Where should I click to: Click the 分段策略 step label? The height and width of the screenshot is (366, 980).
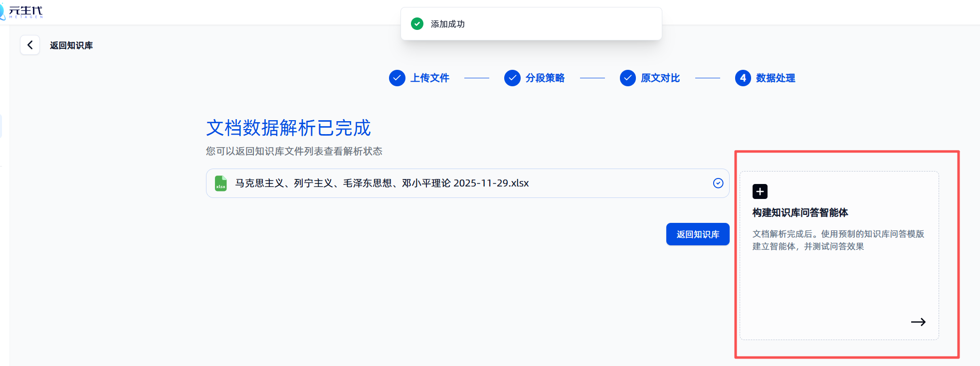[x=545, y=78]
